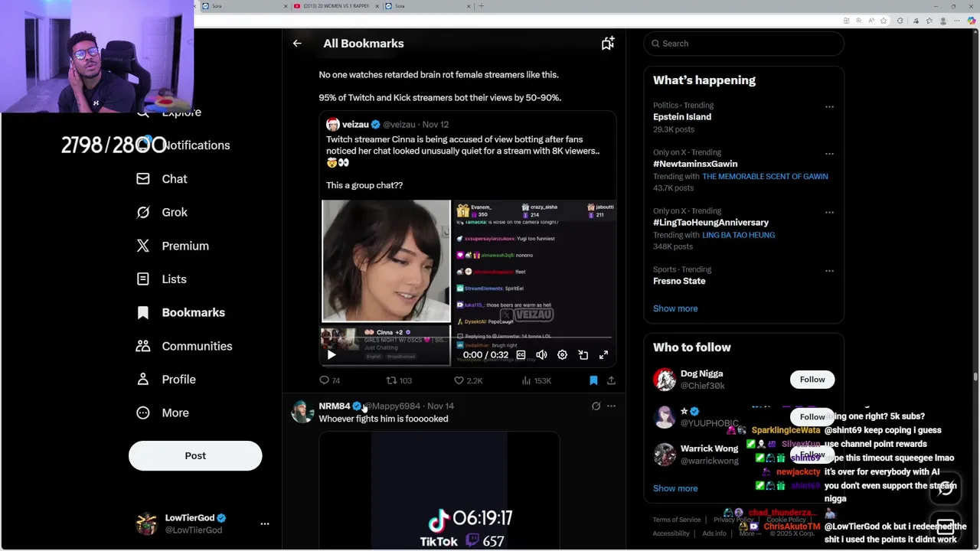View analytics showing 153K views
This screenshot has width=980, height=551.
point(536,380)
